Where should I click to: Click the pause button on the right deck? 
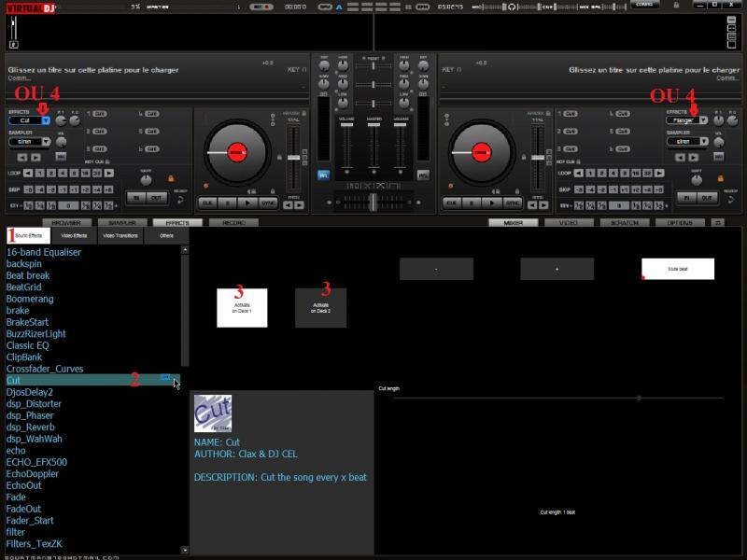pos(472,203)
